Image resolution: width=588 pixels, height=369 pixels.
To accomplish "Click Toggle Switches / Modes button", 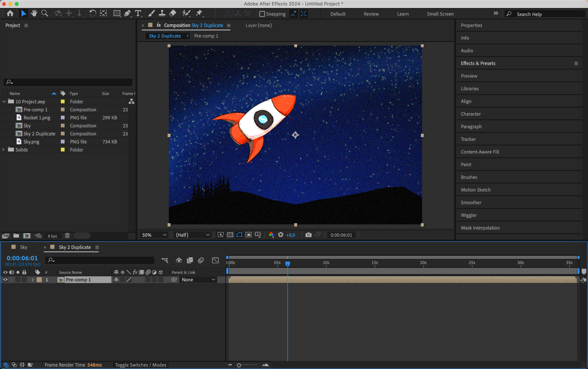I will click(x=140, y=365).
